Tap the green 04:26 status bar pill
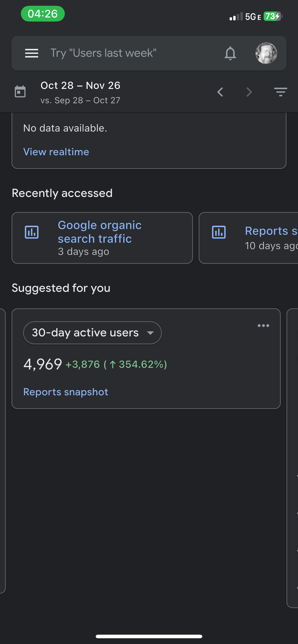This screenshot has height=644, width=298. pos(42,14)
